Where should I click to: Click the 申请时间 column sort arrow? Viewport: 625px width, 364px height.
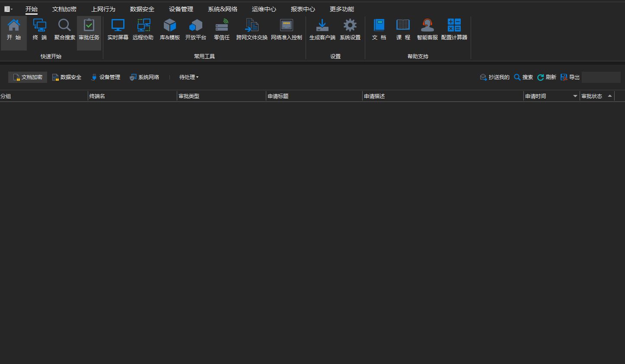point(575,96)
